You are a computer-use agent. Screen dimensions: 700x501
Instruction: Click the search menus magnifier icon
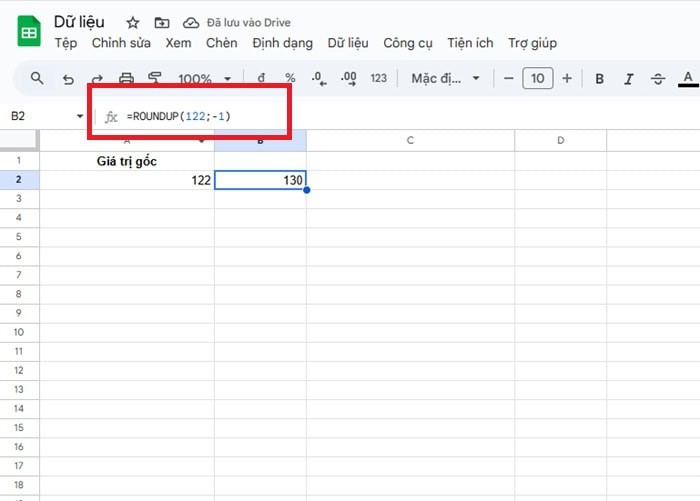[x=37, y=79]
